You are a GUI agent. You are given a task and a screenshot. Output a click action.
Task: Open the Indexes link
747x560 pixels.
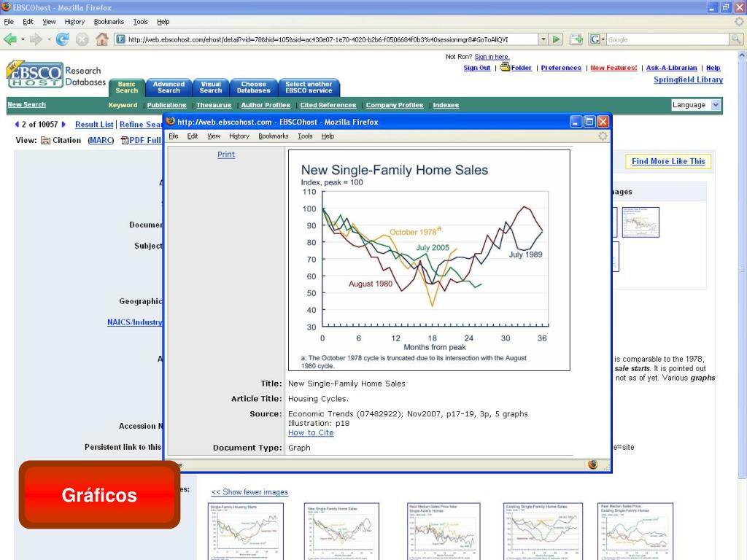[446, 105]
